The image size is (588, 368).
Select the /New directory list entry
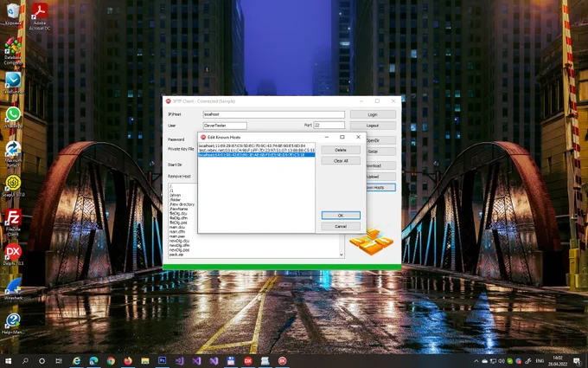[x=182, y=204]
